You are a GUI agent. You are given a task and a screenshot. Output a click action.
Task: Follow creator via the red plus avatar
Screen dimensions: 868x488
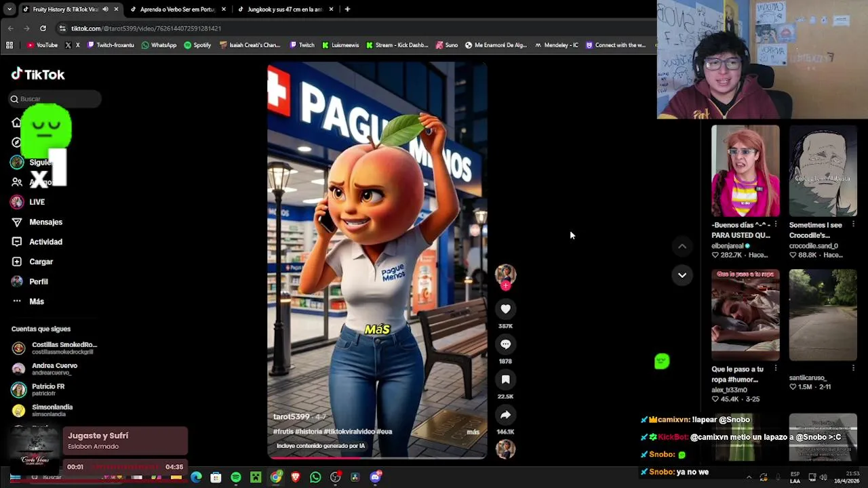pyautogui.click(x=505, y=285)
